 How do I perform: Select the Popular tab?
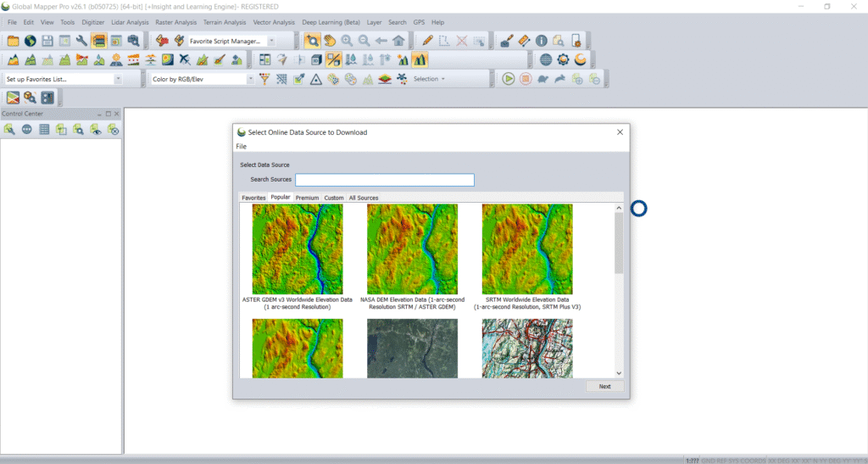pos(280,197)
